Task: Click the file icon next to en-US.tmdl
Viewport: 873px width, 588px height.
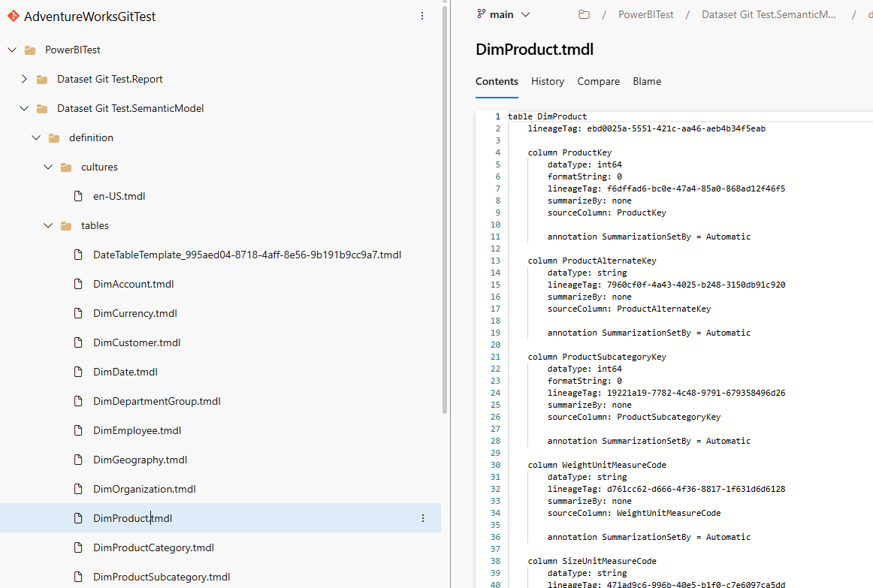Action: pyautogui.click(x=77, y=195)
